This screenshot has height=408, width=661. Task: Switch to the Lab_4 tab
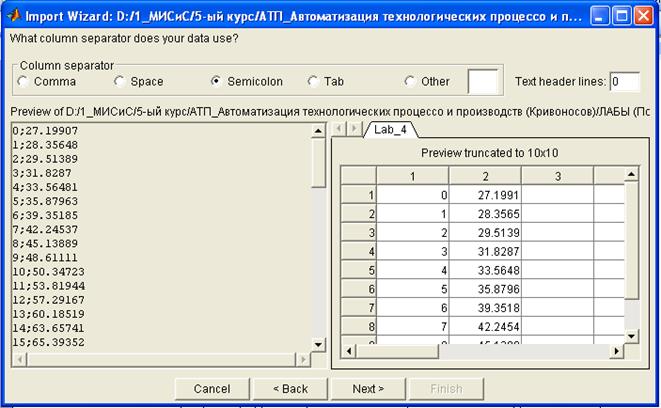coord(389,130)
